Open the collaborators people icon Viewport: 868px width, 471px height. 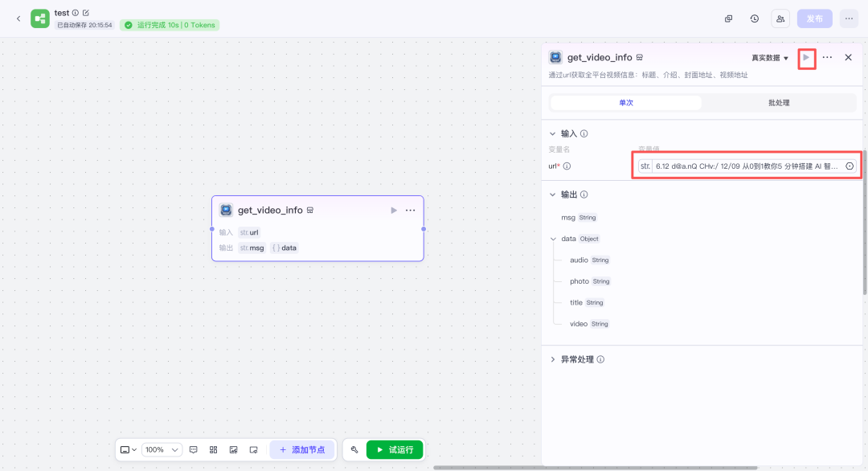pos(780,18)
